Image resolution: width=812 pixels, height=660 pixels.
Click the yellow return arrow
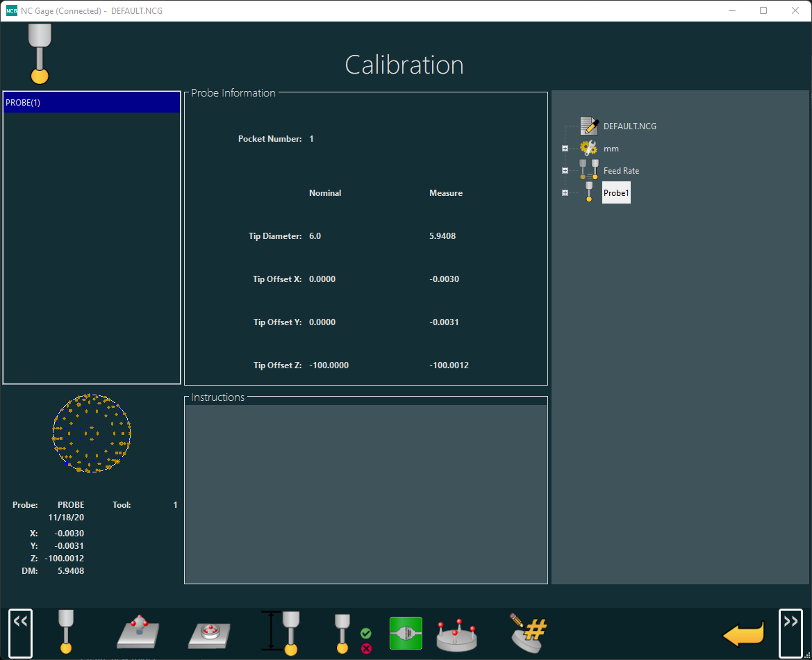point(743,634)
